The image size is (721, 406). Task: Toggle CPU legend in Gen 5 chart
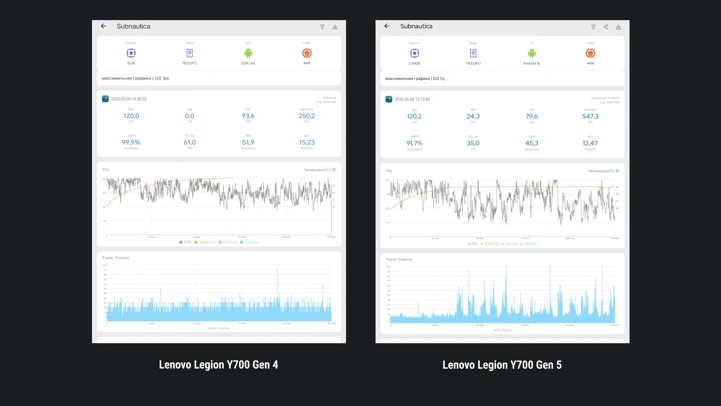[x=509, y=244]
